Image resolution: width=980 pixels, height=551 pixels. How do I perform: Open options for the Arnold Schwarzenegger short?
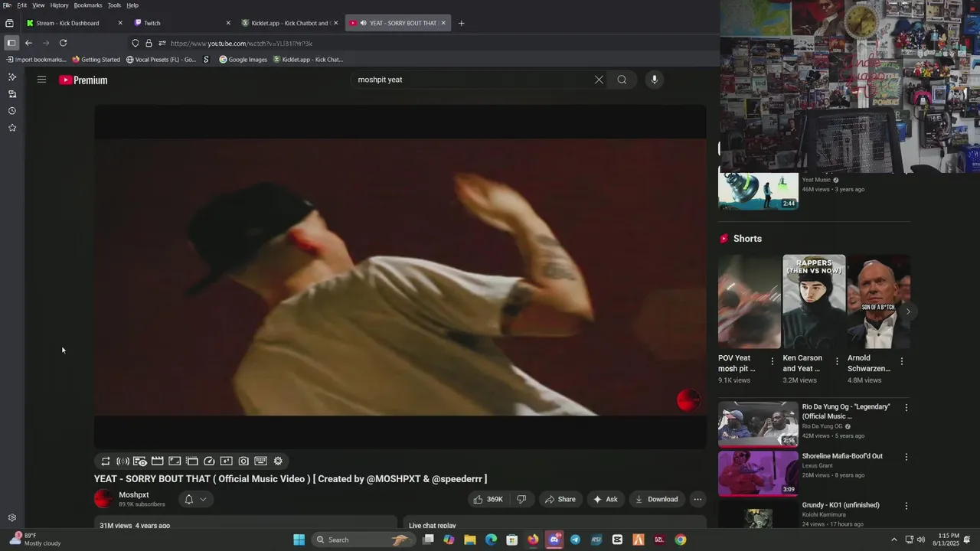pos(902,361)
